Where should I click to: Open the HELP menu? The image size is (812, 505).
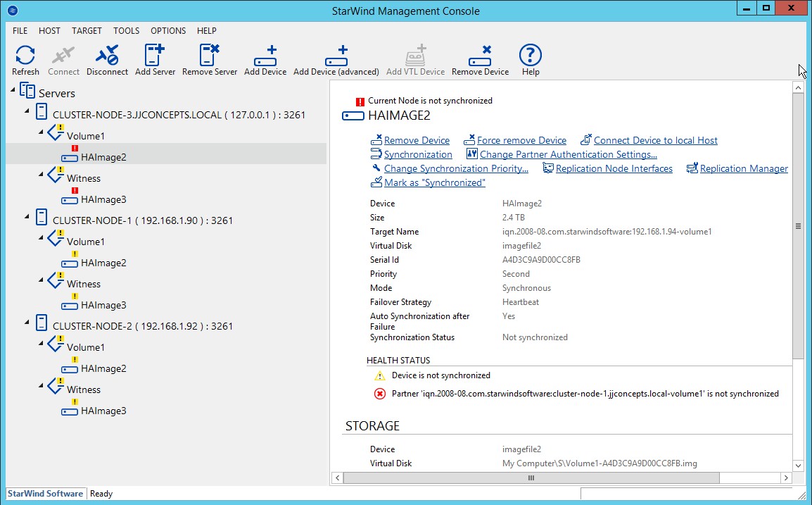pyautogui.click(x=207, y=30)
